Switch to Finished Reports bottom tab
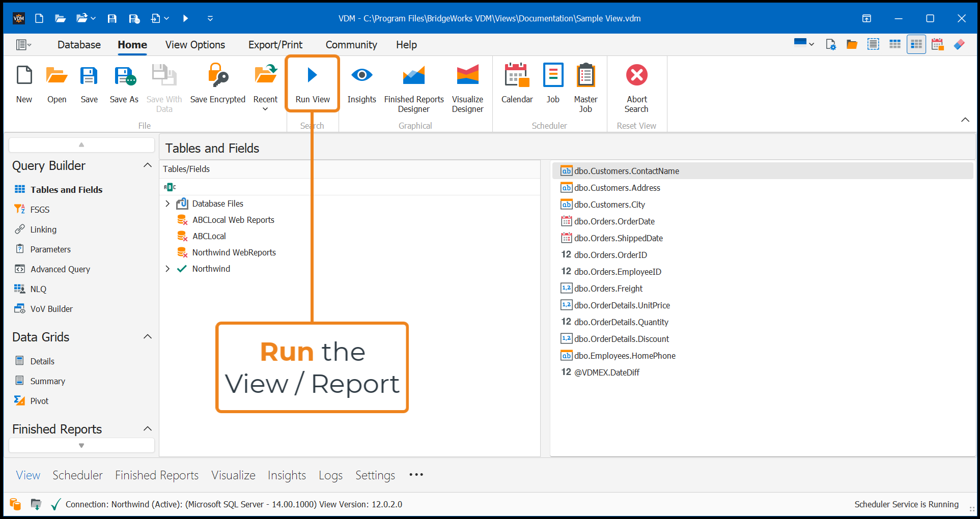Viewport: 980px width, 519px height. click(x=157, y=475)
